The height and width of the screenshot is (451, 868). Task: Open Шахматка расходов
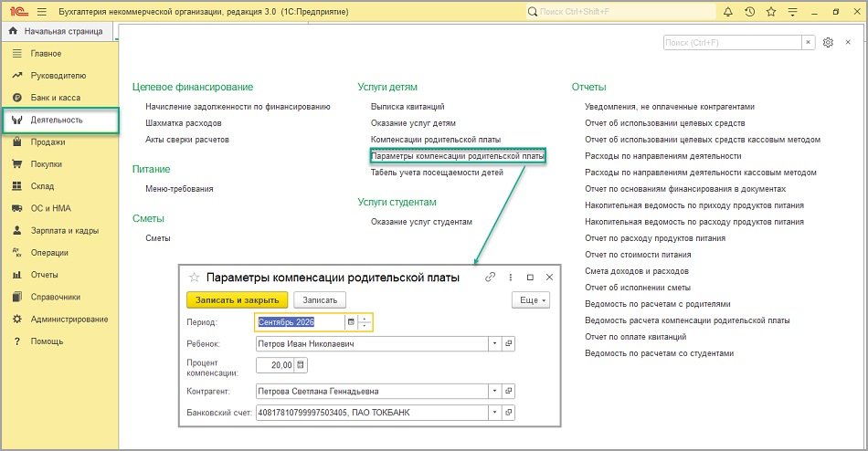tap(184, 123)
